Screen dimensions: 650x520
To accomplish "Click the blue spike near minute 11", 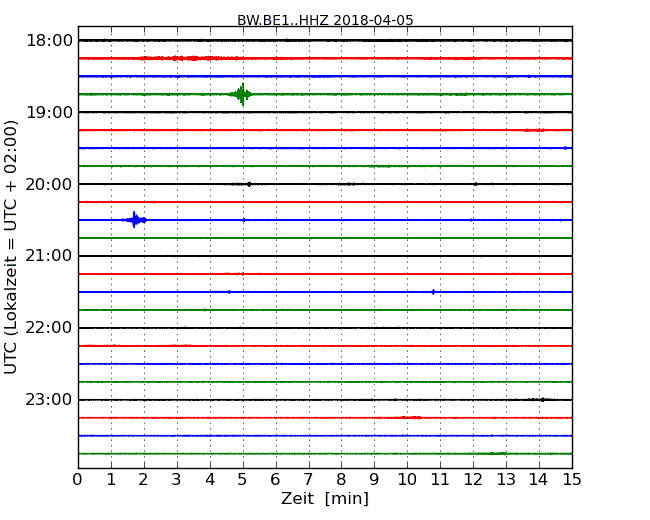I will [433, 292].
